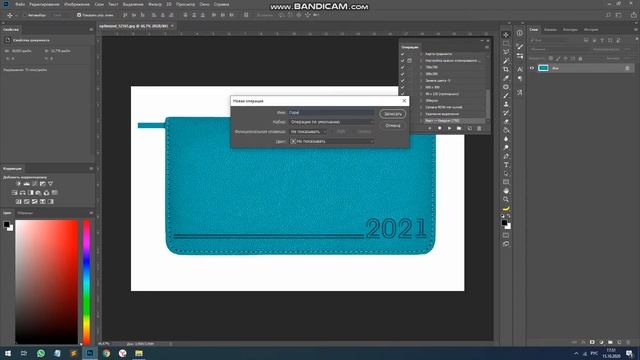Click in the red color picker field
This screenshot has width=640, height=360.
point(47,282)
